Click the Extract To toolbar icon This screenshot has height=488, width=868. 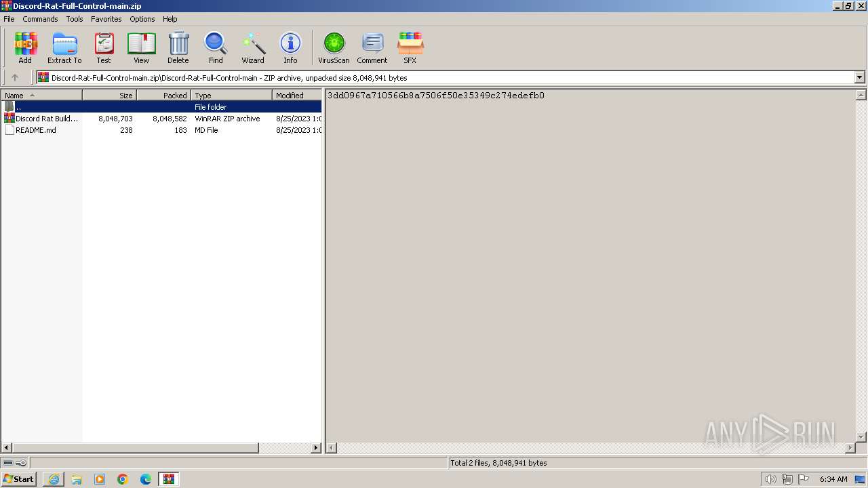click(x=64, y=47)
